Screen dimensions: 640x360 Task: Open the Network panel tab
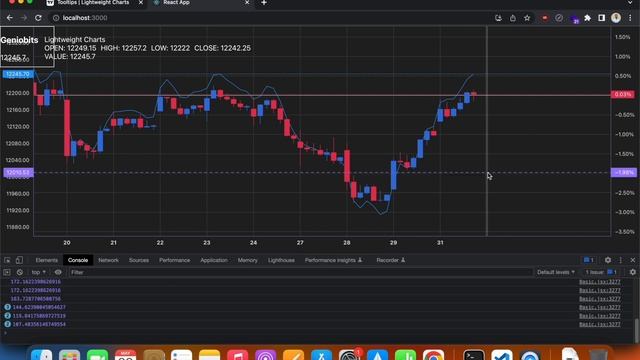click(108, 260)
